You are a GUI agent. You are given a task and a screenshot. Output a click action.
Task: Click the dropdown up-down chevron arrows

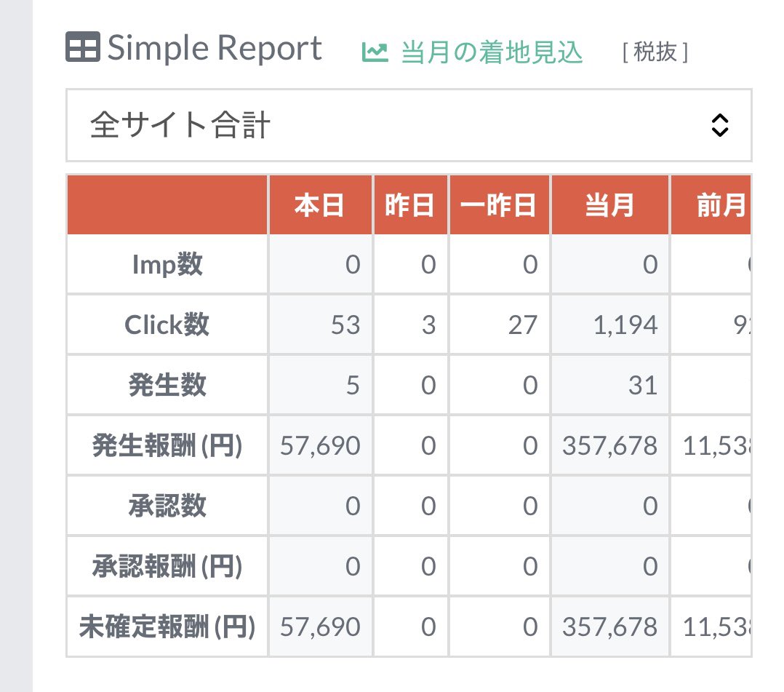(719, 125)
